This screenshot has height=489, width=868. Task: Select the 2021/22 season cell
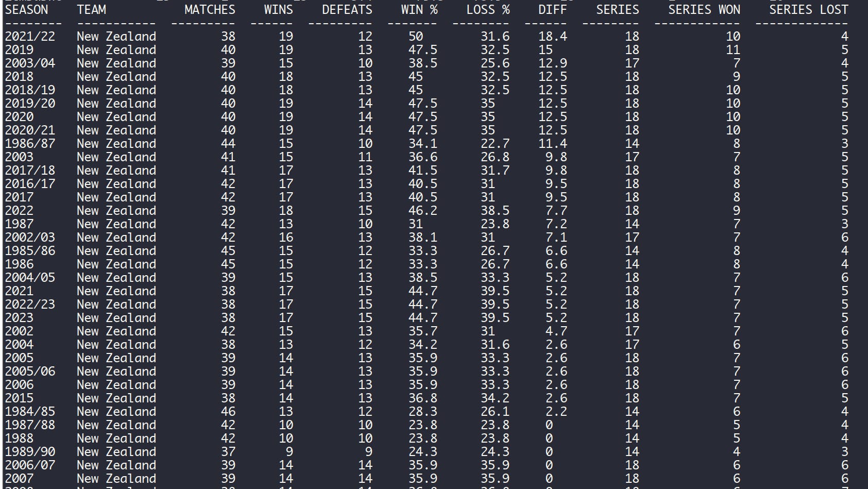click(x=30, y=37)
